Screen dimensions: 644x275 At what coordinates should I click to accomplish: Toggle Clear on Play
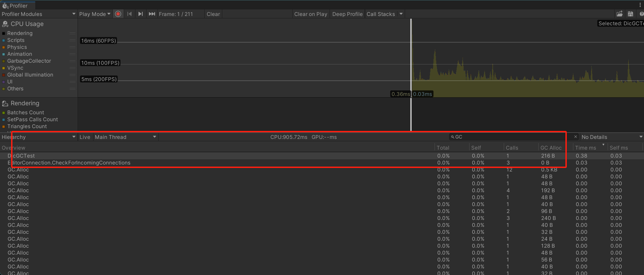(311, 14)
